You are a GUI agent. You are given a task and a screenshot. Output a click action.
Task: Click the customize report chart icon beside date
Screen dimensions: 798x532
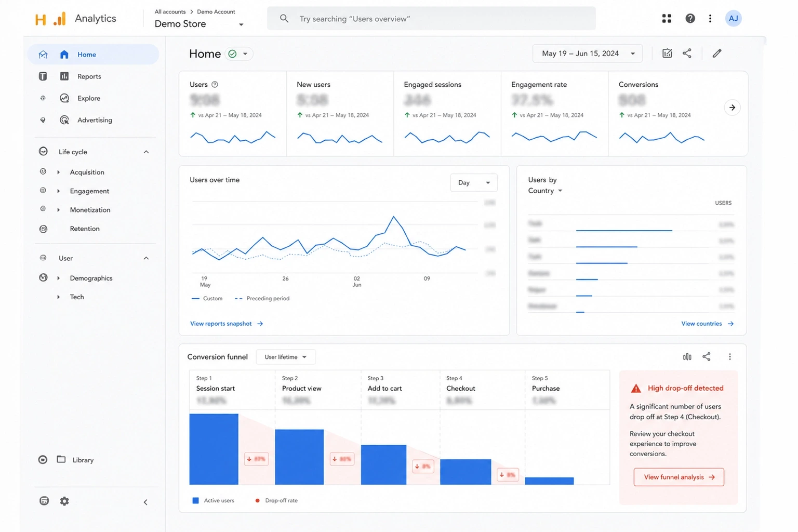pos(668,54)
